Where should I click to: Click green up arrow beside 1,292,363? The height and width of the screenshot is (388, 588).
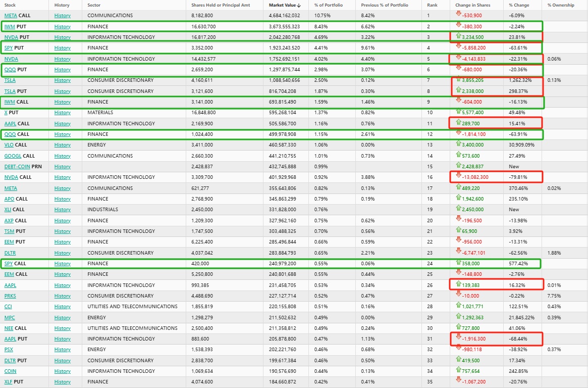[458, 317]
